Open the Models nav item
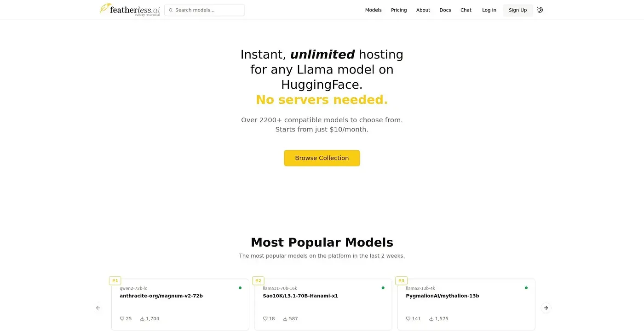Screen dimensions: 644x335 point(373,10)
